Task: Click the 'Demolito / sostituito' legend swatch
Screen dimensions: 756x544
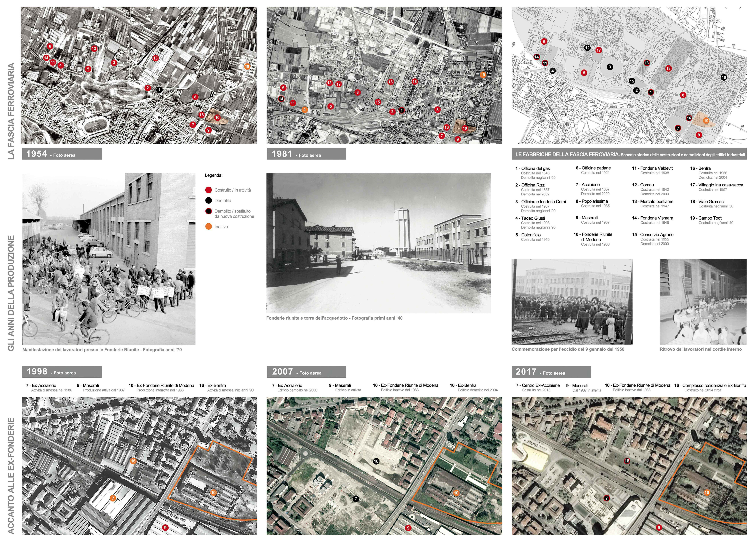Action: (x=209, y=211)
